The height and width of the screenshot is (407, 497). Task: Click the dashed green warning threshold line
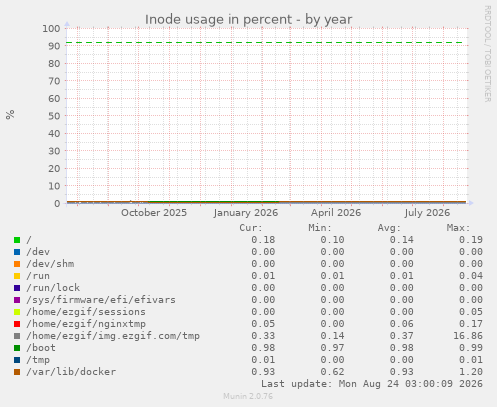[x=265, y=43]
